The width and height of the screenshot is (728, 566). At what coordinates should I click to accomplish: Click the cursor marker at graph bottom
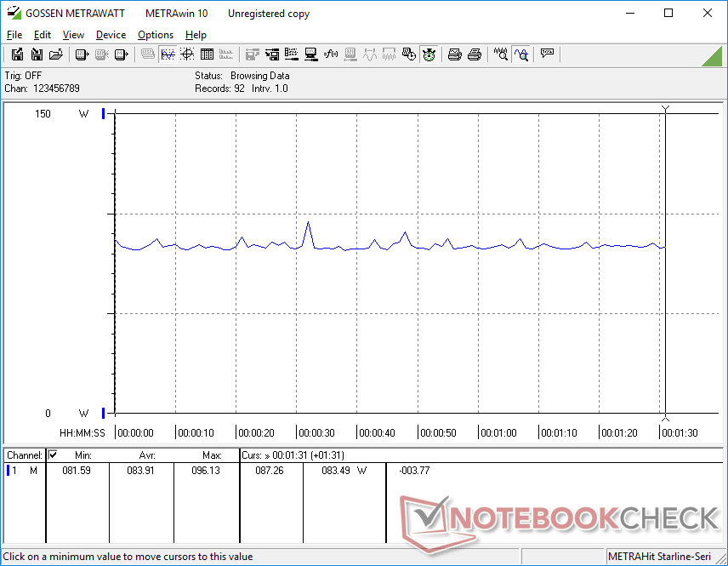(665, 418)
